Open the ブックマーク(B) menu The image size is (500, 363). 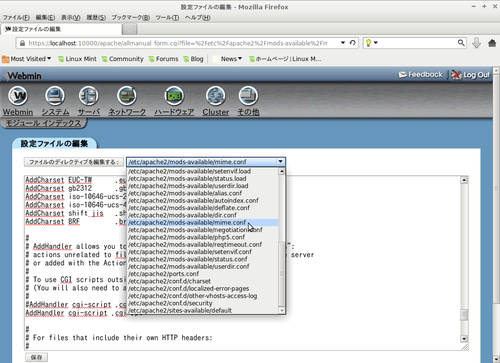click(x=130, y=17)
